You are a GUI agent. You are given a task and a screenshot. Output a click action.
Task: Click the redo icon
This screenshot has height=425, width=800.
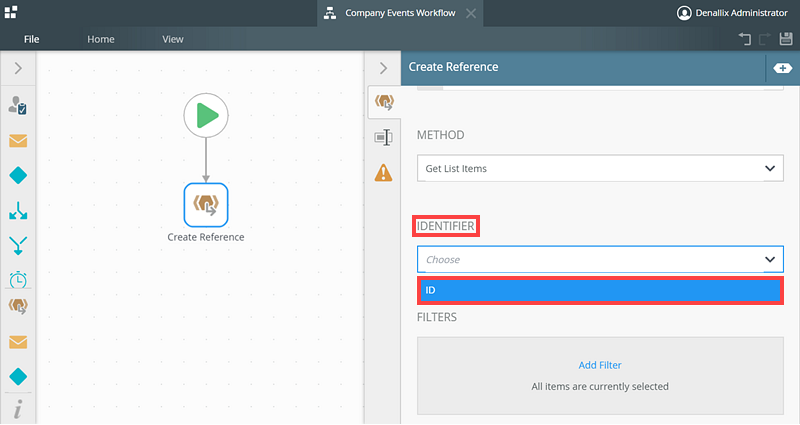(x=765, y=39)
